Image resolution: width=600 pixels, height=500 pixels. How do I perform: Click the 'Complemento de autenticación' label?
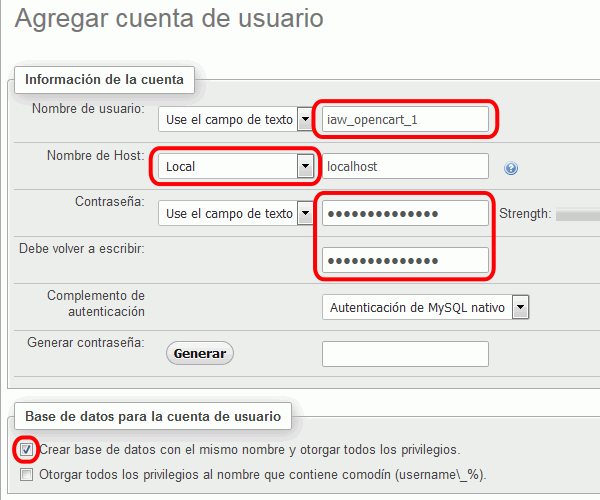(96, 304)
